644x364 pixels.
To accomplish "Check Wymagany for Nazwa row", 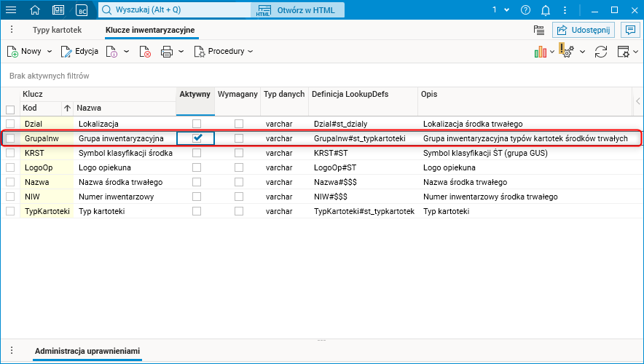I will pyautogui.click(x=239, y=182).
